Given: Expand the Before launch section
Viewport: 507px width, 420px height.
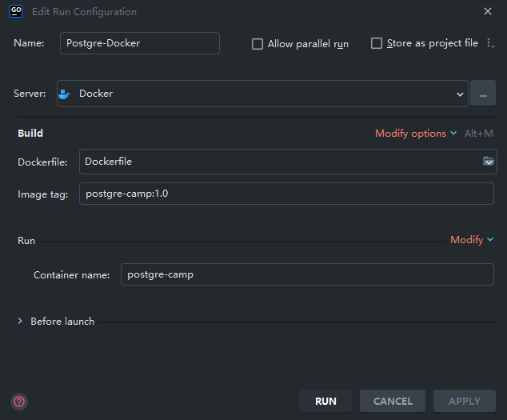Looking at the screenshot, I should (x=20, y=321).
